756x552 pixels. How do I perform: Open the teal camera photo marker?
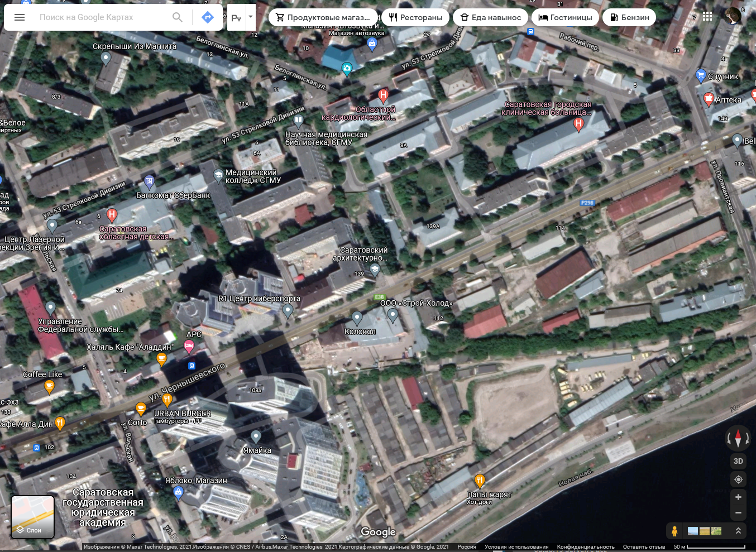click(x=347, y=69)
